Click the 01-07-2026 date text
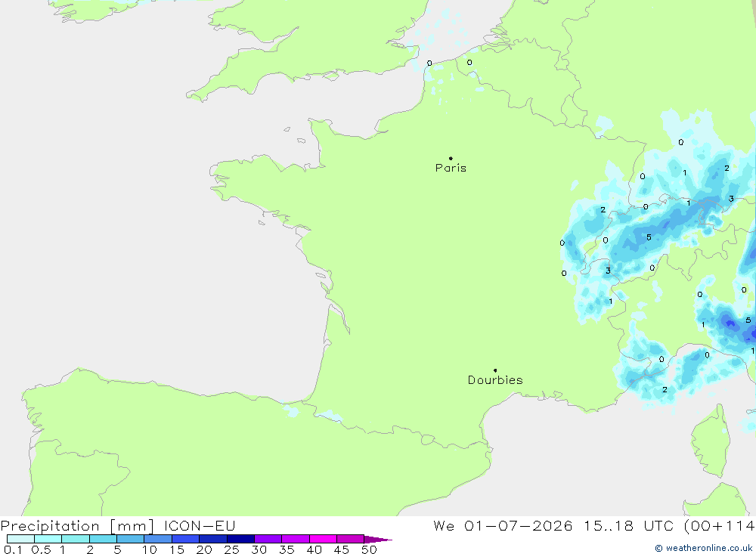 [519, 526]
